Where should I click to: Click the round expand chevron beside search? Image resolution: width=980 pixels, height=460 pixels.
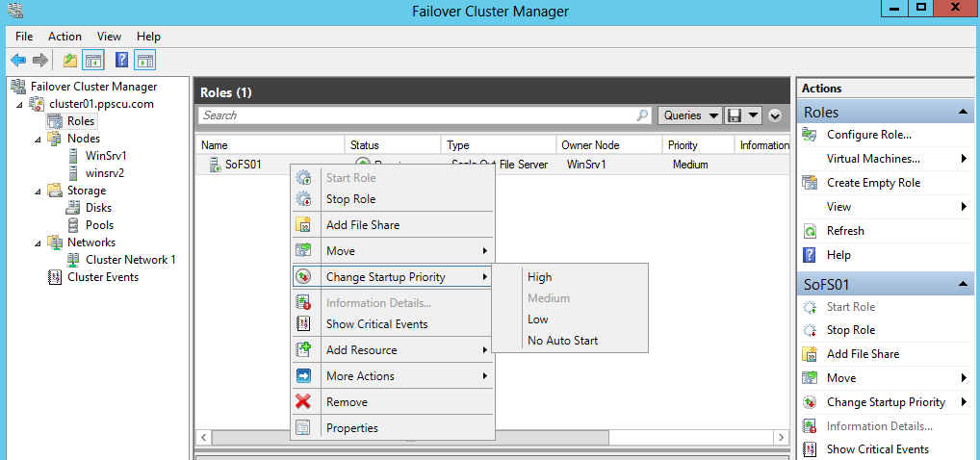coord(775,115)
